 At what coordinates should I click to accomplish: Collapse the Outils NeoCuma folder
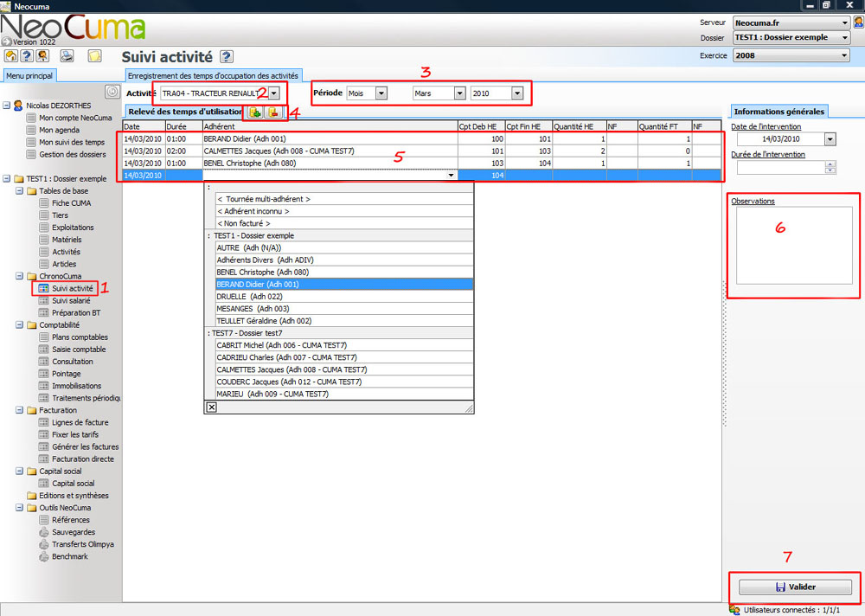[x=19, y=507]
